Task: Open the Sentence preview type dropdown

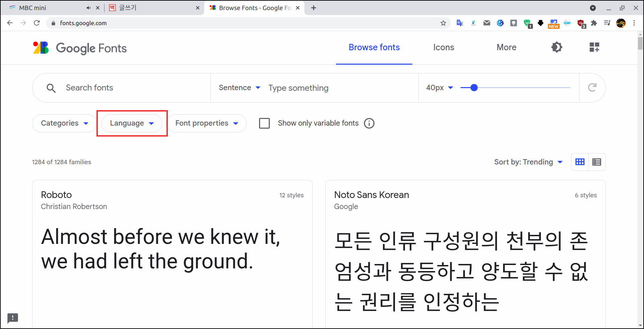Action: coord(239,88)
